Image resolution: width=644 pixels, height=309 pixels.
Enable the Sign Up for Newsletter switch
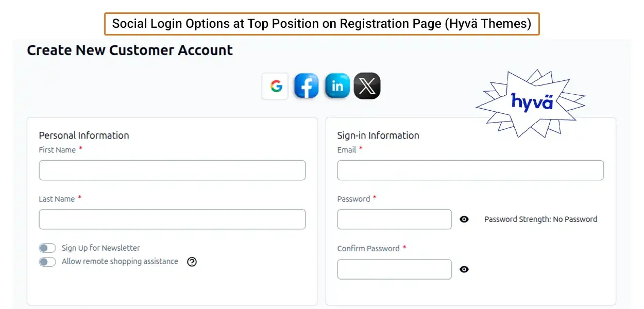click(x=47, y=248)
